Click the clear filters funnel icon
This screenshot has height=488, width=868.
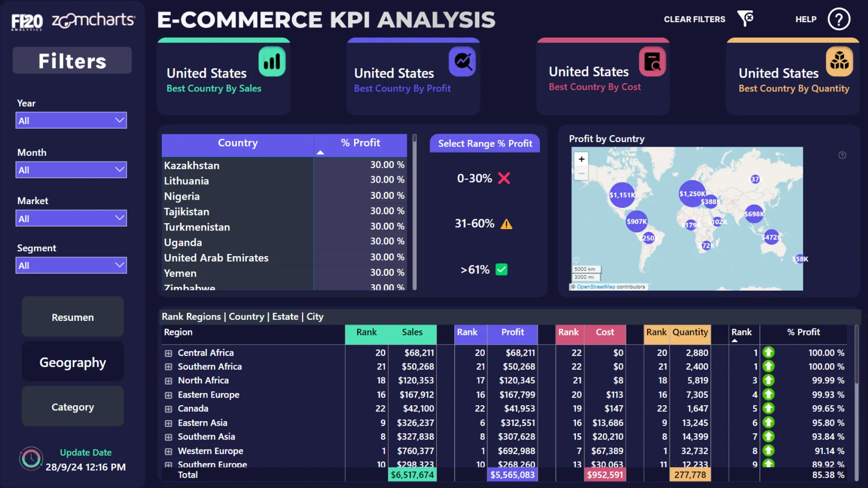coord(745,19)
